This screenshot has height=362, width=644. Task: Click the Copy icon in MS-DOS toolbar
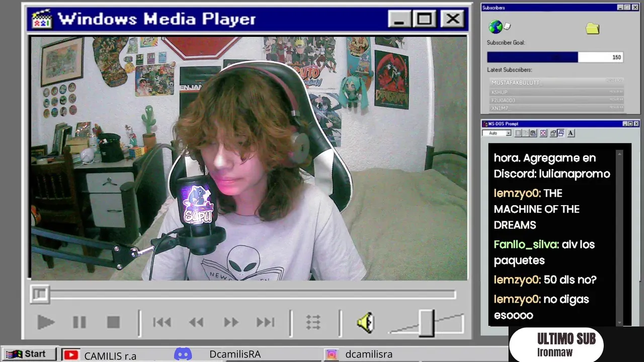[526, 133]
